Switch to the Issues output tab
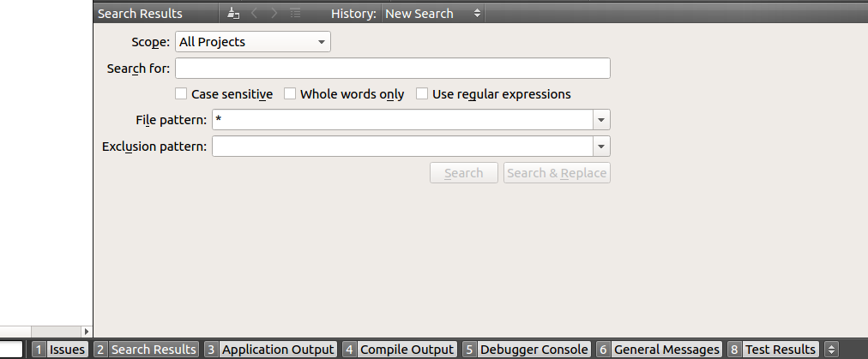This screenshot has width=868, height=359. pyautogui.click(x=60, y=350)
